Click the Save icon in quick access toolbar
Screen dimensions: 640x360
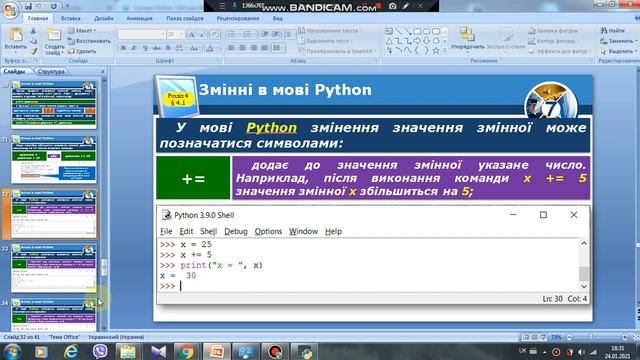[28, 6]
